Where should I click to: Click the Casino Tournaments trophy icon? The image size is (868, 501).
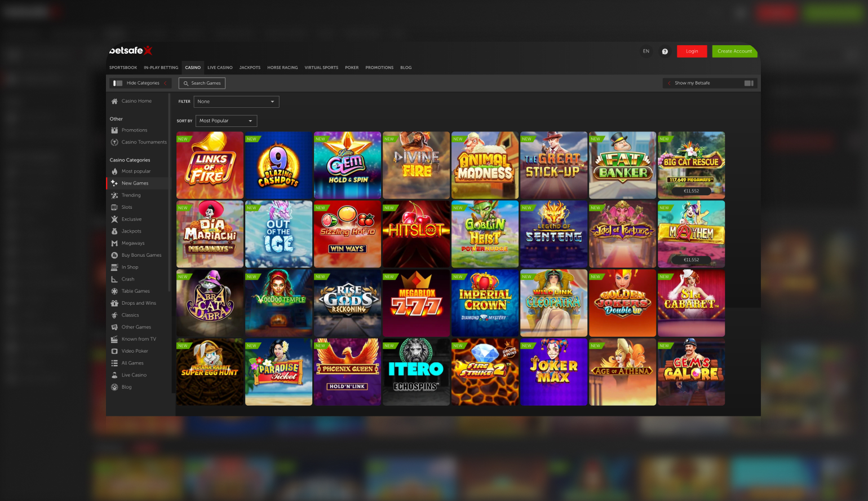pyautogui.click(x=114, y=142)
